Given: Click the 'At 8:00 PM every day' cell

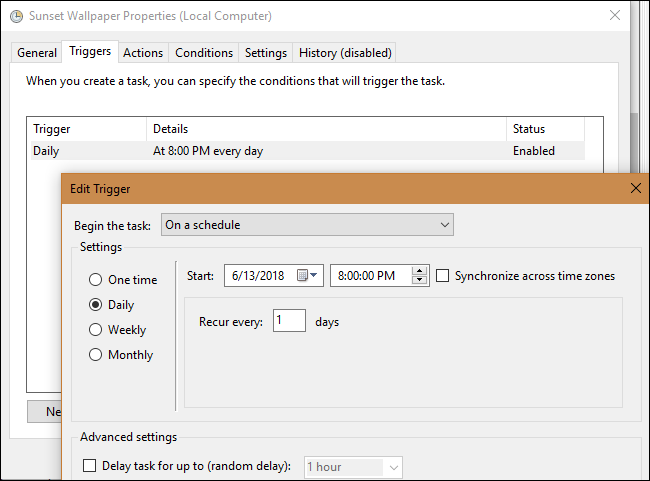Looking at the screenshot, I should tap(208, 151).
